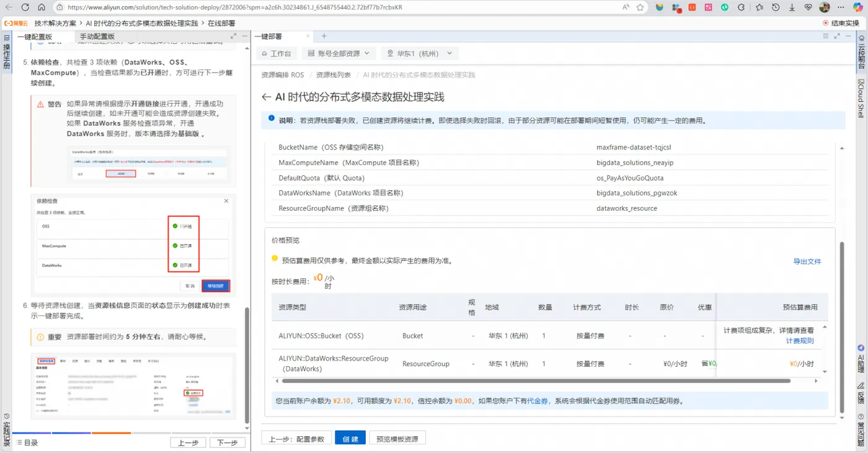Select value dataworks_resource
The image size is (868, 453).
[x=627, y=208]
